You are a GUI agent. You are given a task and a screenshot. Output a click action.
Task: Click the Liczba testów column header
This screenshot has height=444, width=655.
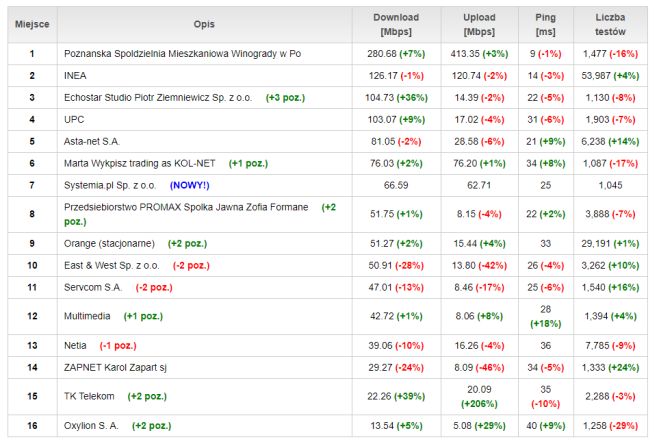click(609, 24)
